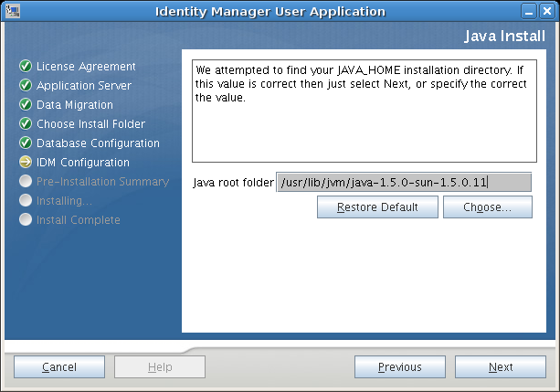Viewport: 560px width, 392px height.
Task: Click the Choose Install Folder checkmark icon
Action: click(x=26, y=124)
